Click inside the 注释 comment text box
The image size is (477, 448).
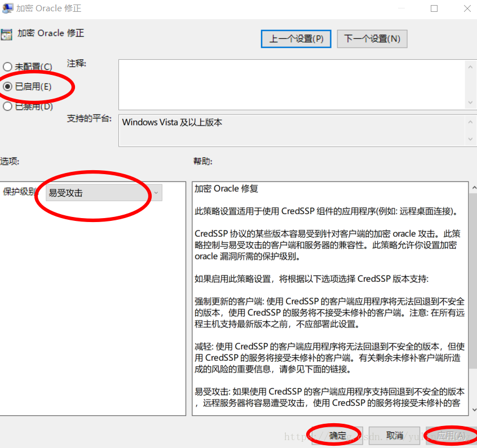click(290, 83)
